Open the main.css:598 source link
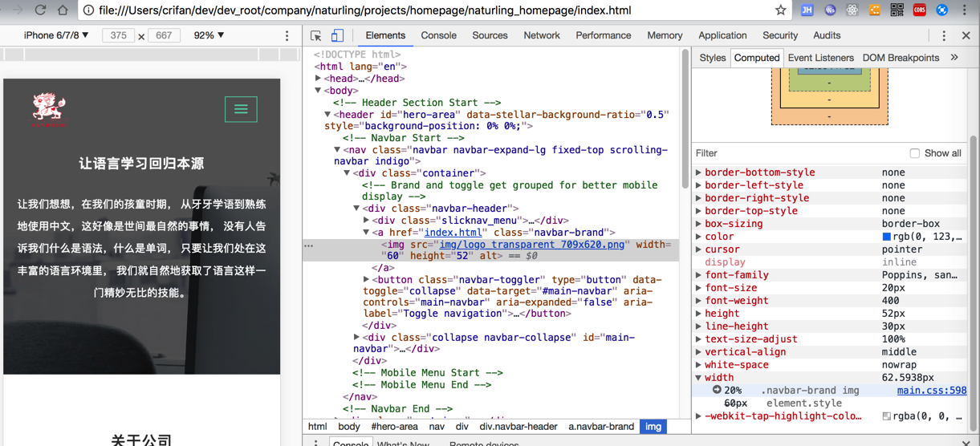This screenshot has height=446, width=980. tap(932, 391)
